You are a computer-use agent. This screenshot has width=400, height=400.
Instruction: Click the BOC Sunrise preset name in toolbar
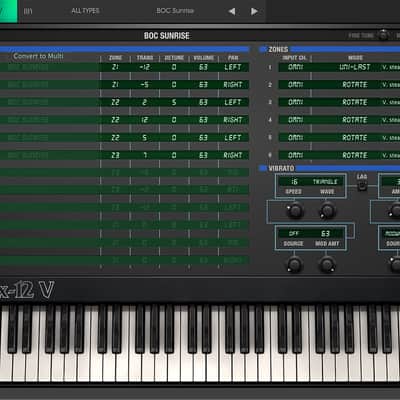[x=175, y=11]
